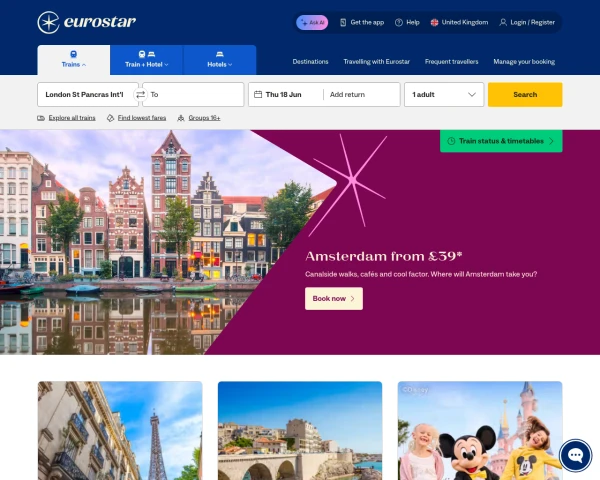Image resolution: width=600 pixels, height=480 pixels.
Task: Click the calendar icon in date field
Action: coord(258,94)
